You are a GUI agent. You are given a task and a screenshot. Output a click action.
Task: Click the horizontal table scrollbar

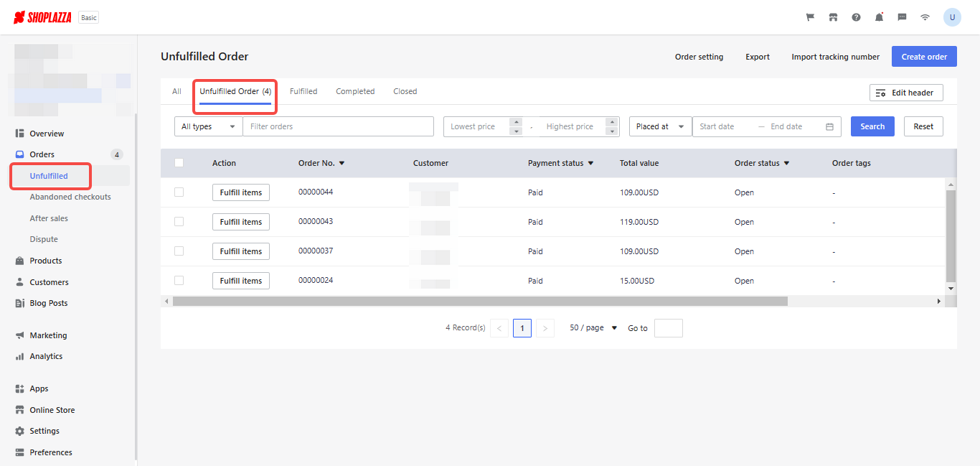click(480, 302)
